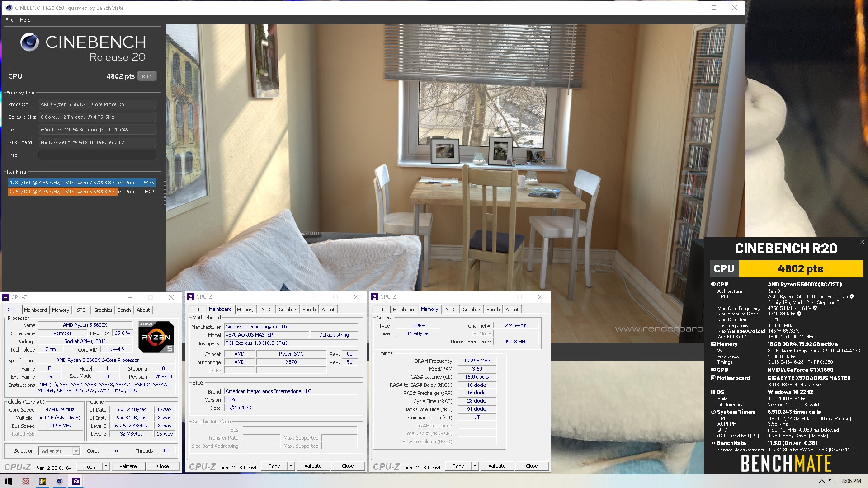Expand Tools dropdown arrow in first CPU-Z

[106, 466]
